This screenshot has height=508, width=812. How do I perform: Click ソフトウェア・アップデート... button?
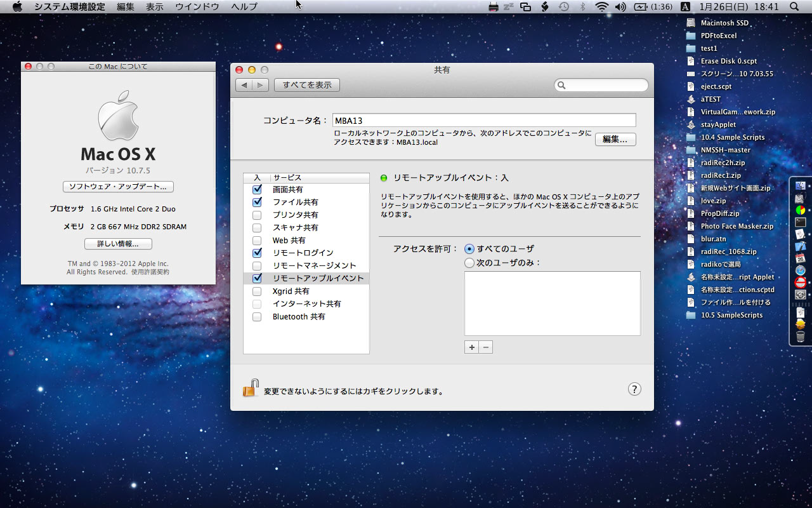click(118, 187)
